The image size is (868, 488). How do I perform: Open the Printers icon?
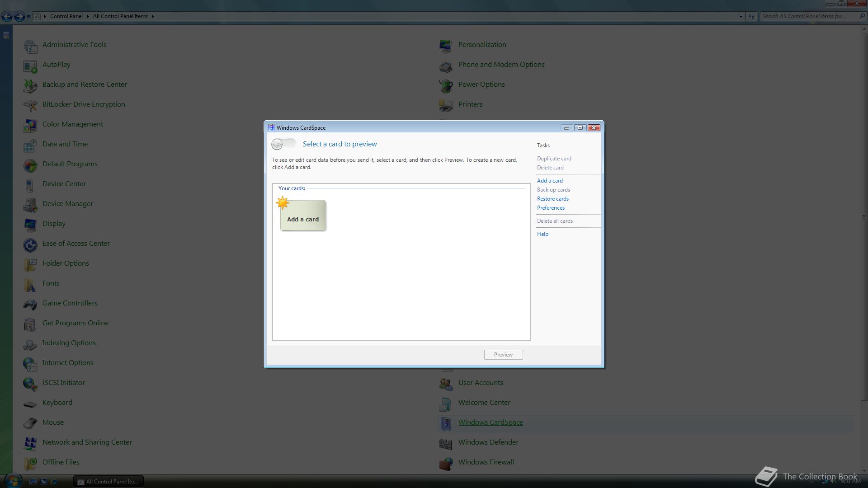(x=446, y=105)
